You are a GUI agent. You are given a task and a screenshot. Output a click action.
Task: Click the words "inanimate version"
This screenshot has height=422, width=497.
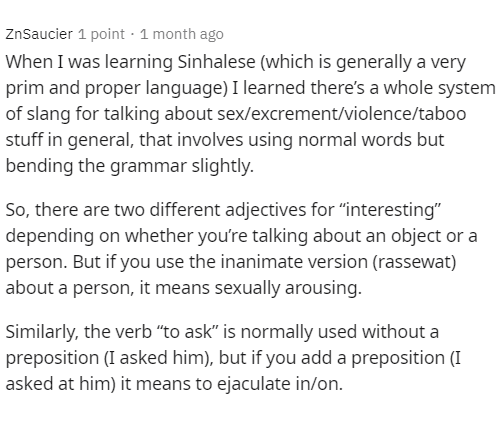294,262
